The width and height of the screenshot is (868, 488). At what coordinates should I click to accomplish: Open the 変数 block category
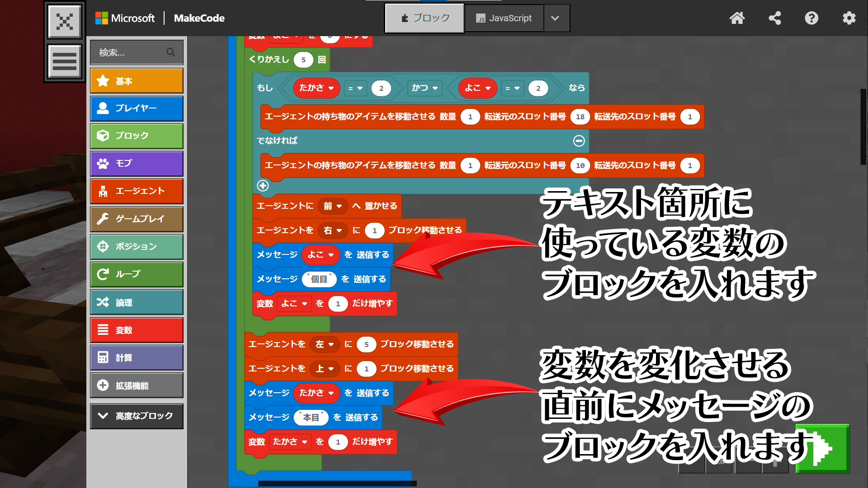tap(137, 330)
